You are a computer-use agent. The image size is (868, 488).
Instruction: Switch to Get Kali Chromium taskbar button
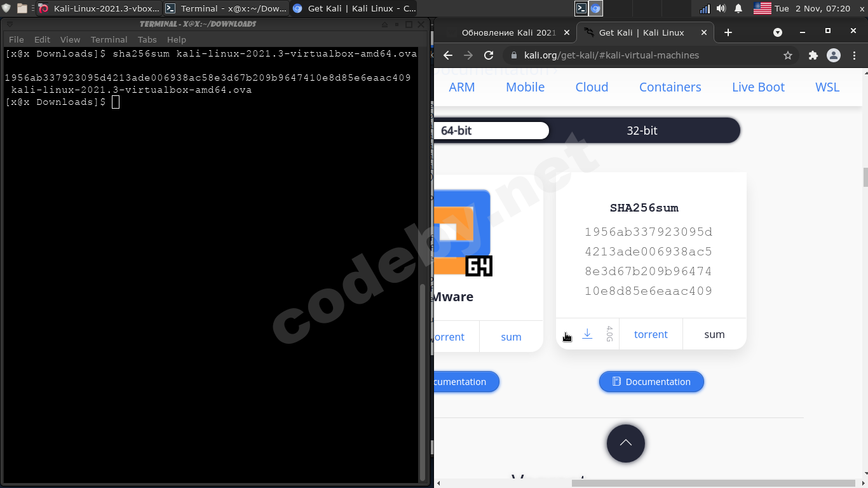354,8
